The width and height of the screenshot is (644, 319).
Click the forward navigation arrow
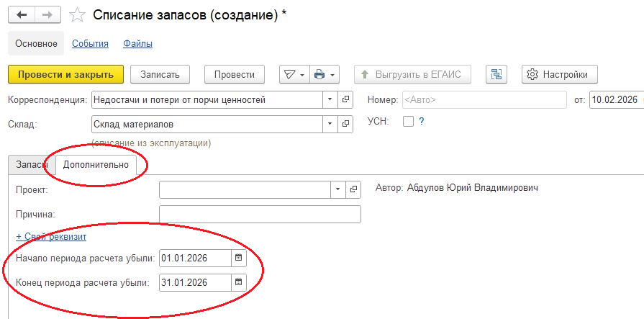pyautogui.click(x=47, y=15)
